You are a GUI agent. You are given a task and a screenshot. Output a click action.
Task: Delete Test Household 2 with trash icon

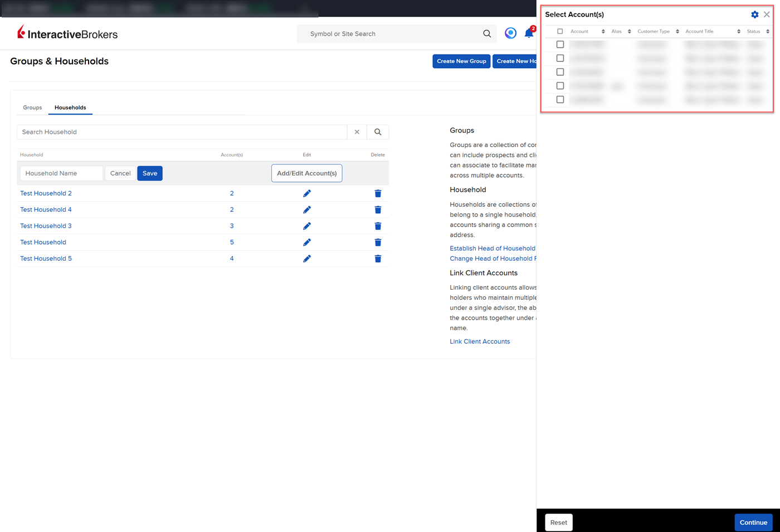[x=378, y=193]
